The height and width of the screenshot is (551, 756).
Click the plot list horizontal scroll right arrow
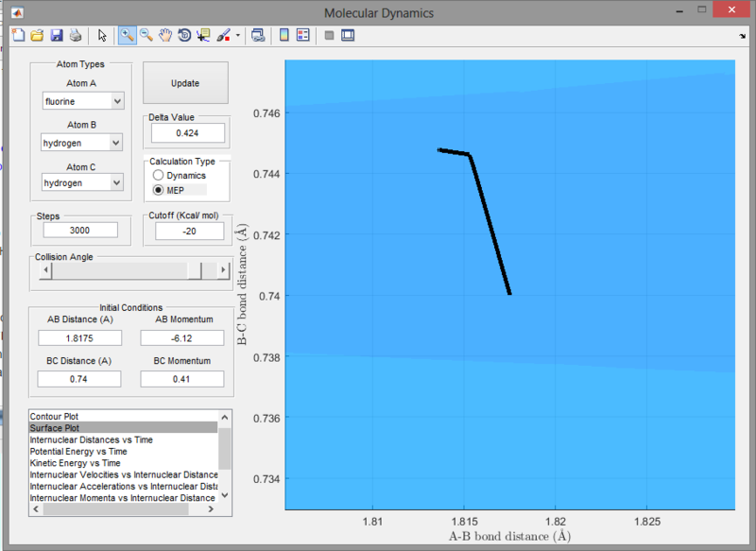click(x=211, y=509)
